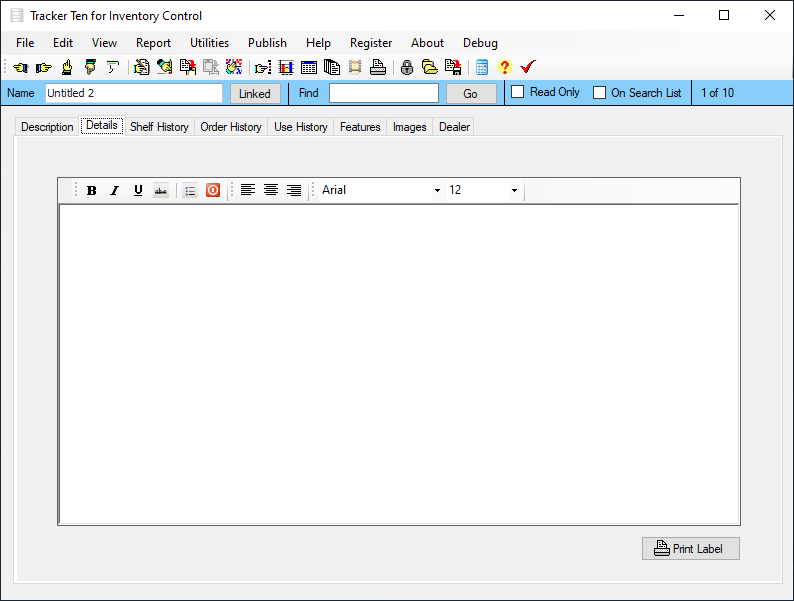Image resolution: width=794 pixels, height=601 pixels.
Task: Toggle bold formatting in the editor
Action: [92, 190]
